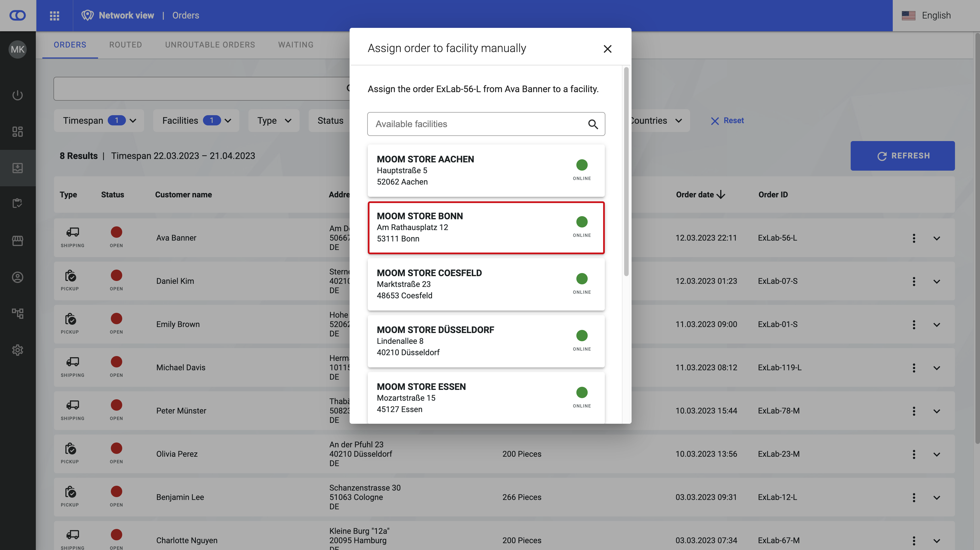Click the Refresh button
Screen dimensions: 980x550
902,156
